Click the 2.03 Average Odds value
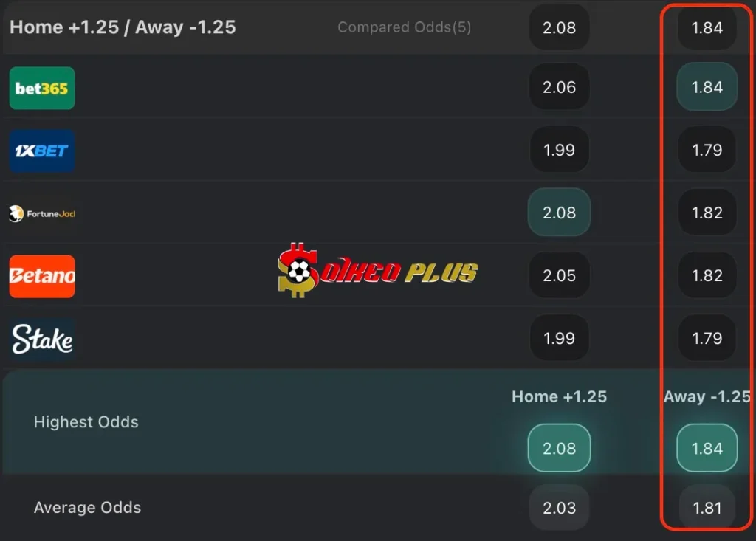This screenshot has width=756, height=541. [x=559, y=508]
